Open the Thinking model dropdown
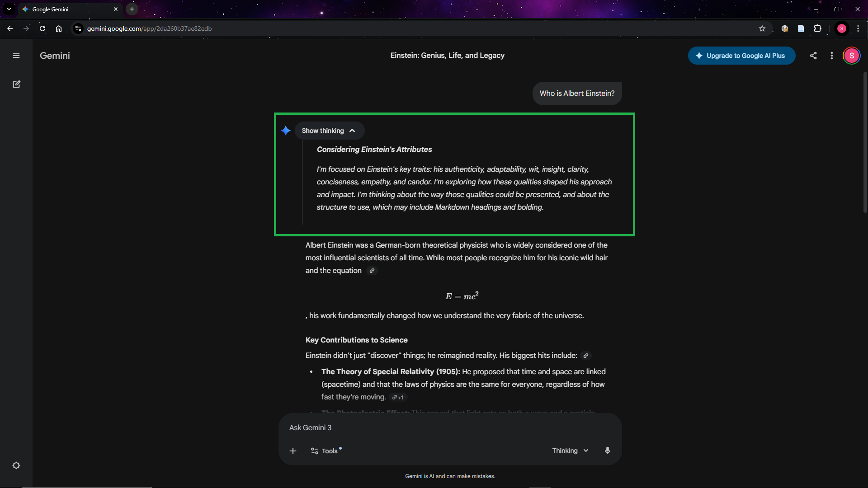This screenshot has height=488, width=868. (x=570, y=450)
